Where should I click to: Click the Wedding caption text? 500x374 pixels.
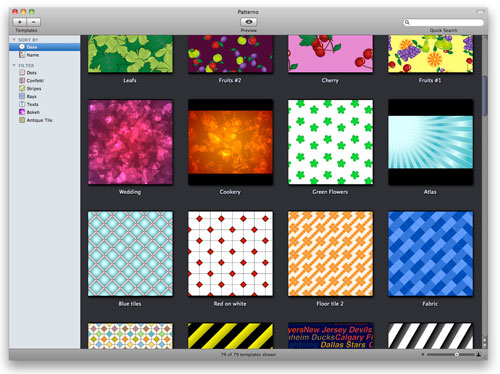[x=130, y=192]
